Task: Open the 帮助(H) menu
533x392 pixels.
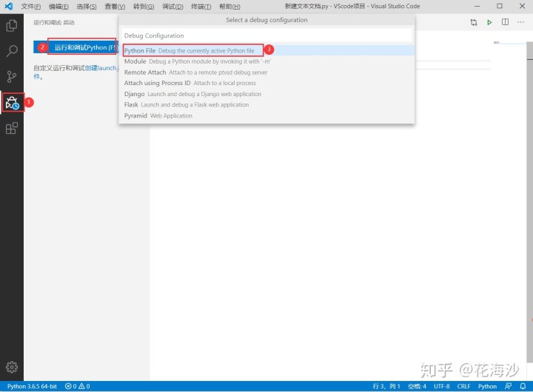Action: click(229, 7)
